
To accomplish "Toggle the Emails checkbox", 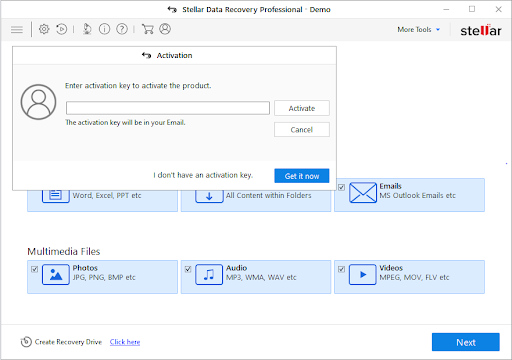I will tap(341, 187).
